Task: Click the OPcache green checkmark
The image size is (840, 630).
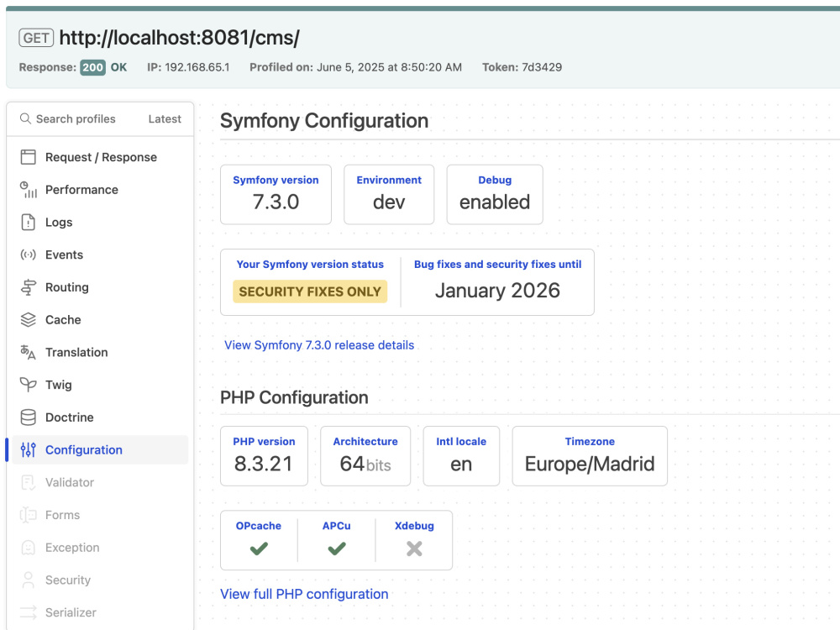Action: coord(259,549)
